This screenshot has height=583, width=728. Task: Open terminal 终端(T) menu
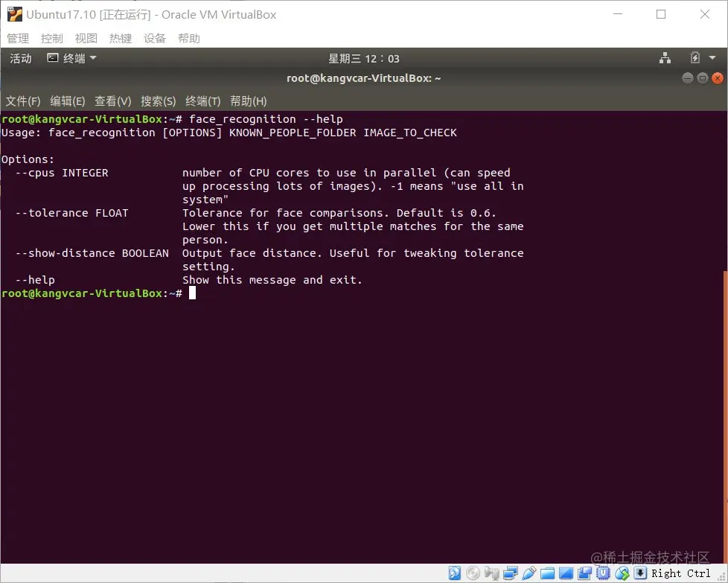203,101
